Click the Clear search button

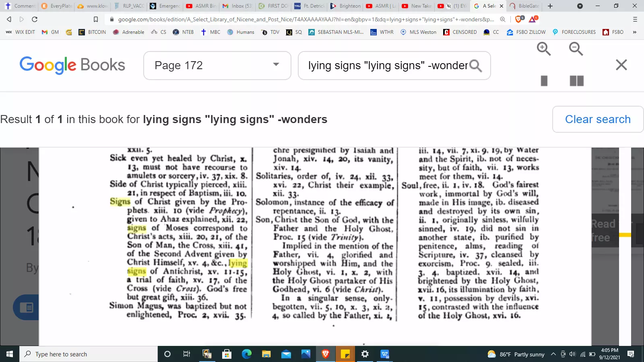(x=597, y=119)
